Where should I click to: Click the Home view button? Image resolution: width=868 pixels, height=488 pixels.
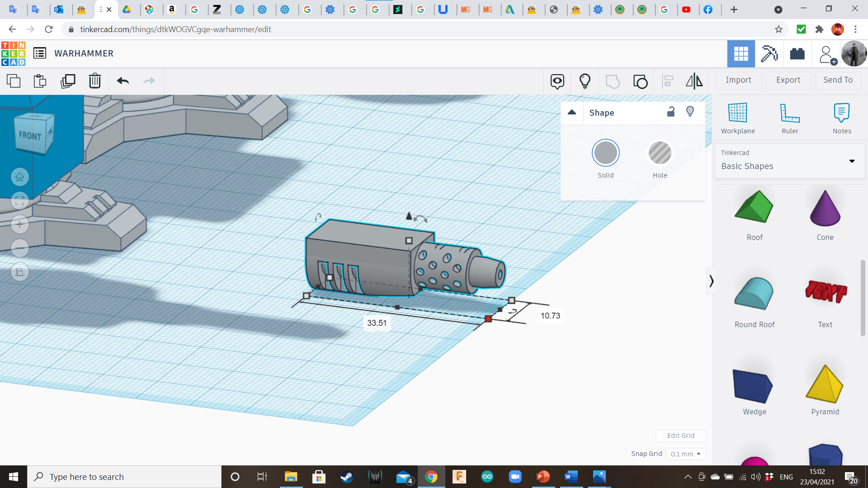point(20,177)
